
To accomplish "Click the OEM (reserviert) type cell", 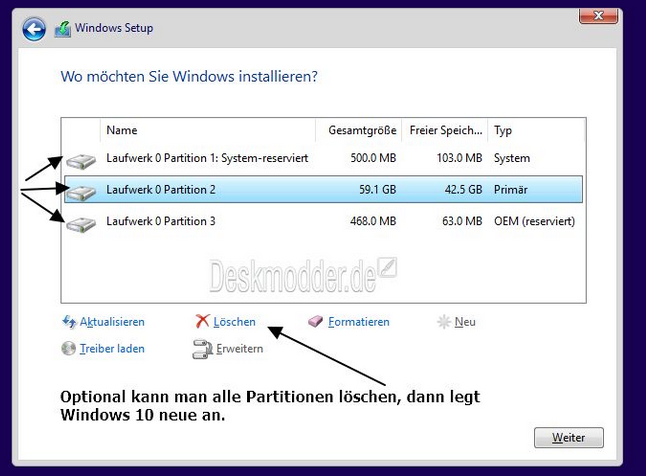I will click(534, 221).
